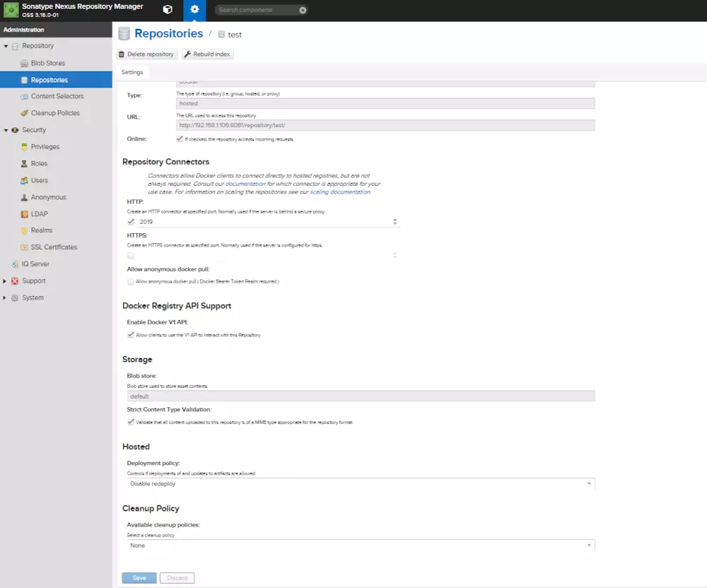
Task: Toggle the Online checkbox
Action: click(x=180, y=139)
